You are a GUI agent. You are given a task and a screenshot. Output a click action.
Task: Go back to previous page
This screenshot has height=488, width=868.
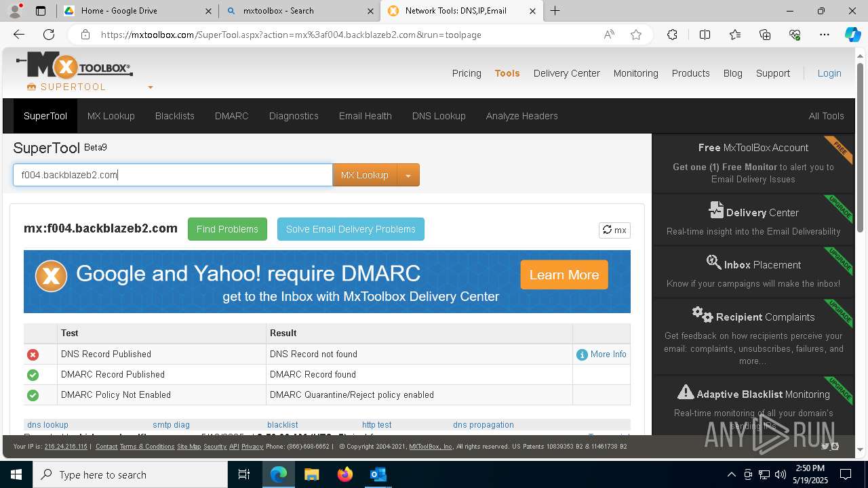pyautogui.click(x=19, y=35)
